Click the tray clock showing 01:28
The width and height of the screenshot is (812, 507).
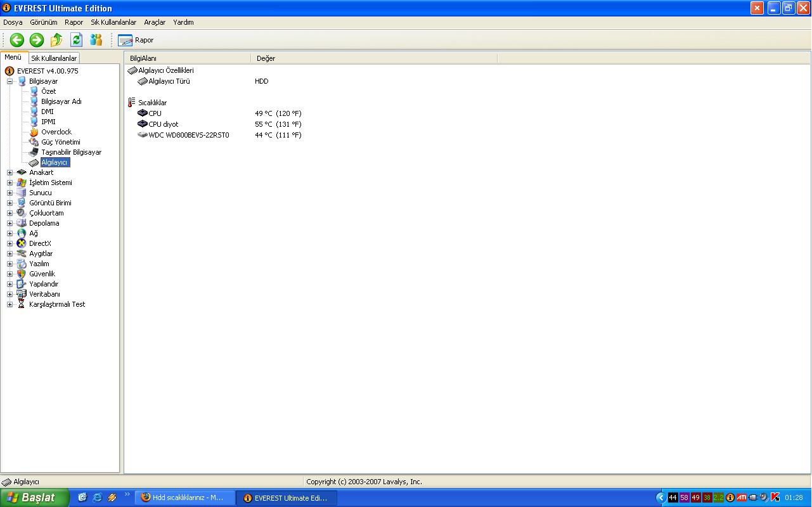[794, 497]
